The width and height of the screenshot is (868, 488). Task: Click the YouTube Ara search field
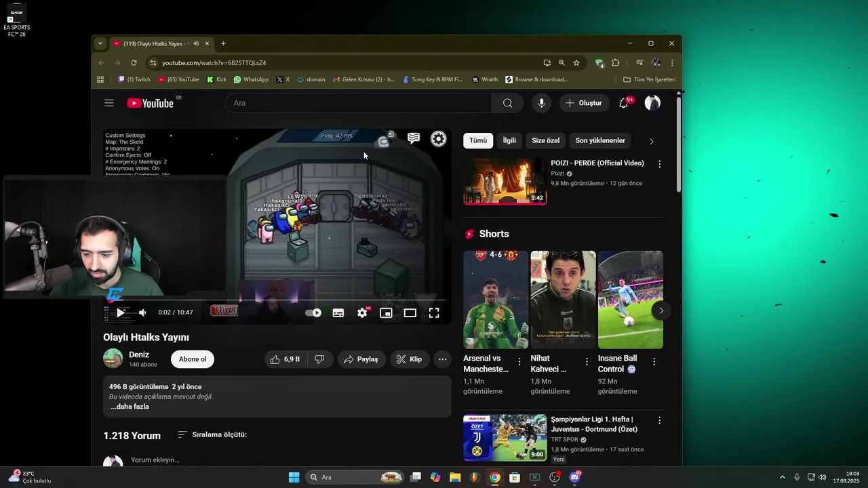[359, 103]
